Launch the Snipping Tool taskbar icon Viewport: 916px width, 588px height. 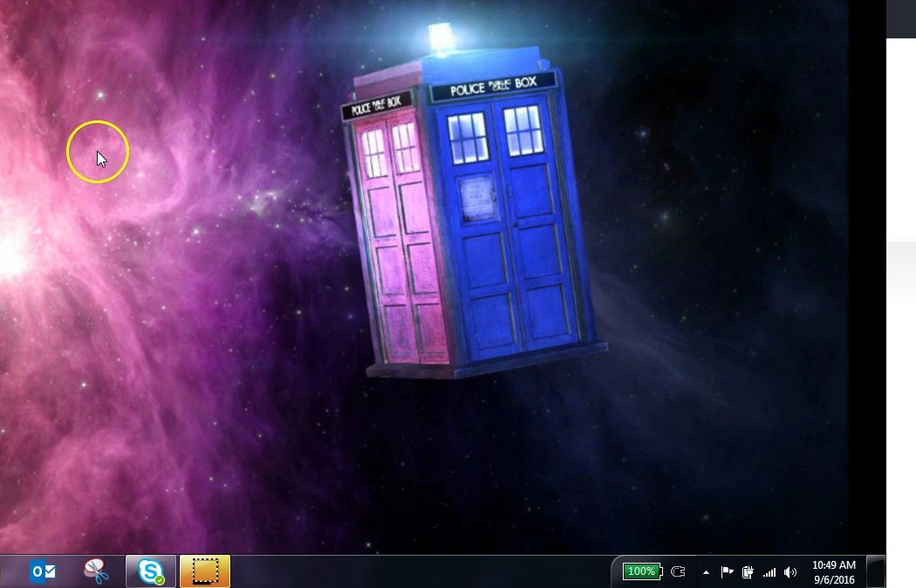click(96, 571)
